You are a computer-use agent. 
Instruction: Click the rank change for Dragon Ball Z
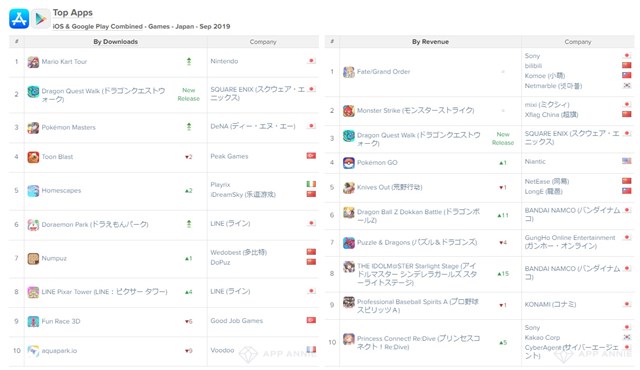coord(503,215)
